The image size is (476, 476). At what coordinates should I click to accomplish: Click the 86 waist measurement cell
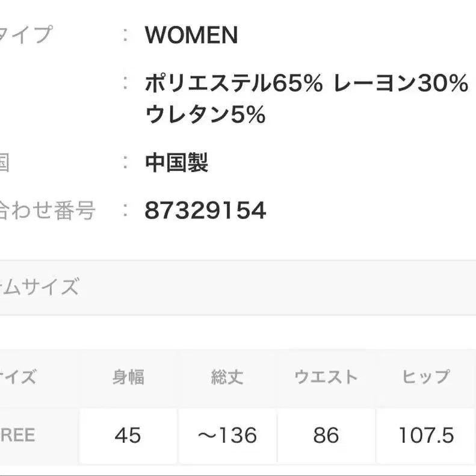(x=326, y=435)
